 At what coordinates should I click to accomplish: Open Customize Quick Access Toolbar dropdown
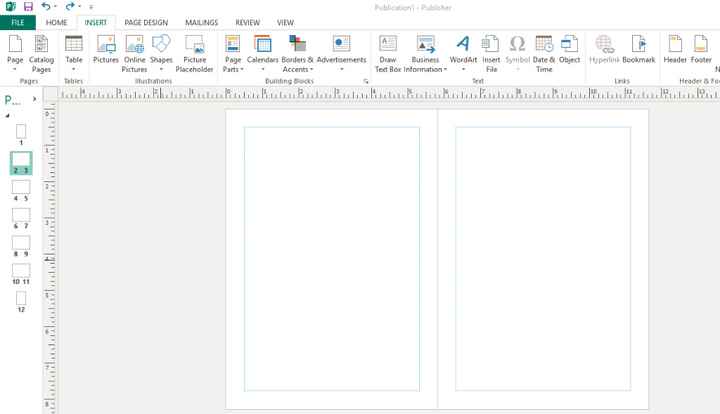[x=91, y=7]
